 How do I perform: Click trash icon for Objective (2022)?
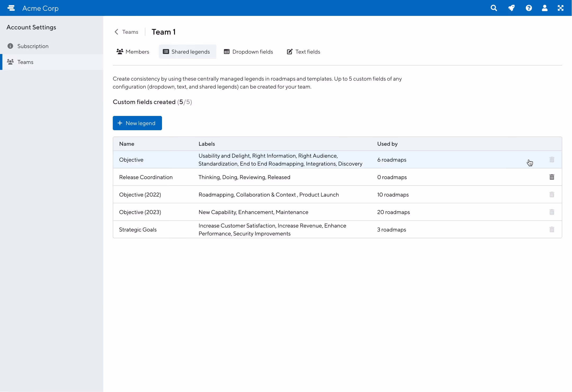pyautogui.click(x=552, y=195)
